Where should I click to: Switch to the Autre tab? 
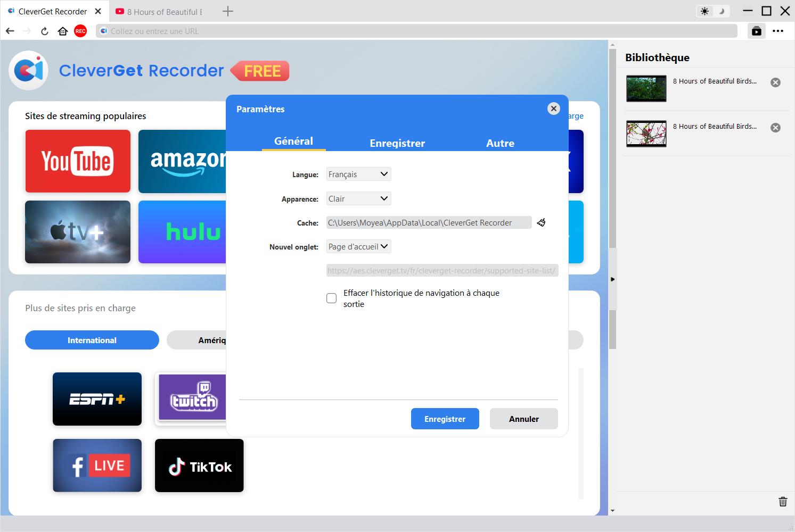point(500,143)
